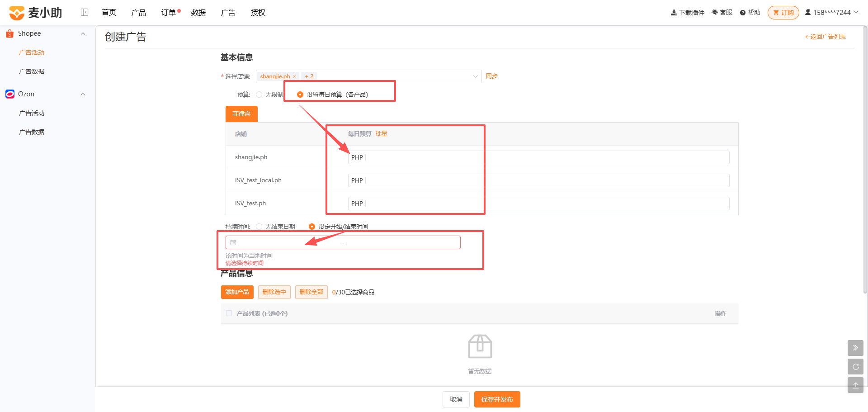Check the 产品列表 select-all checkbox

point(229,313)
